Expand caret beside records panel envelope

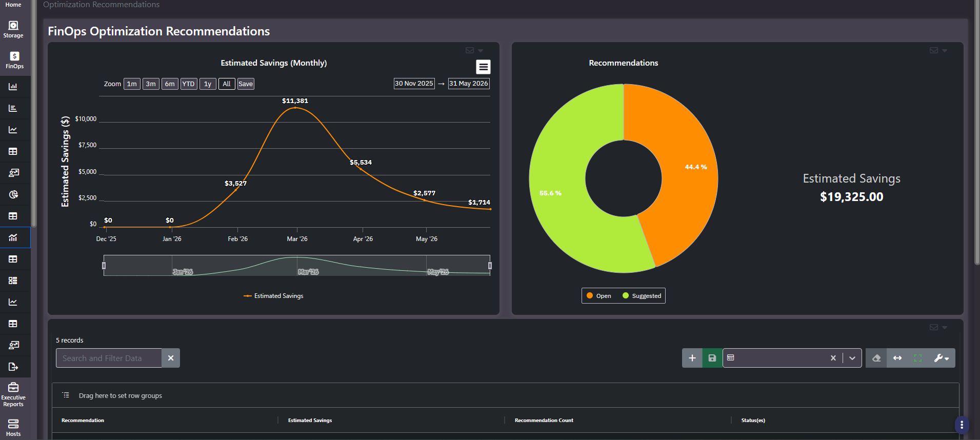click(945, 328)
